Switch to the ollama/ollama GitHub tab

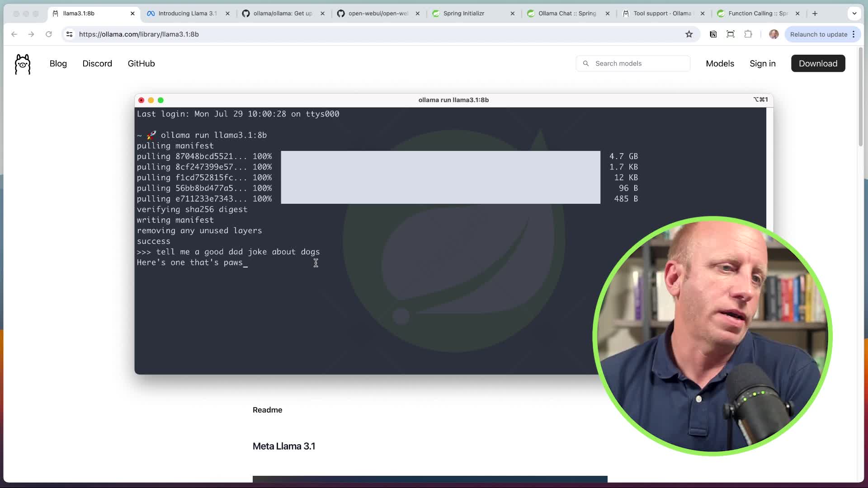click(x=283, y=14)
